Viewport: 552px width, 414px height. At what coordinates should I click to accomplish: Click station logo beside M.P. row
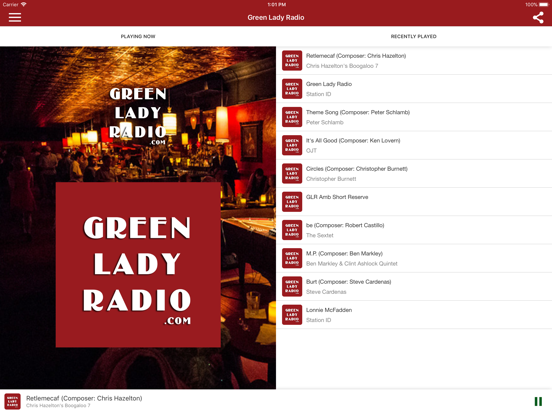tap(292, 258)
